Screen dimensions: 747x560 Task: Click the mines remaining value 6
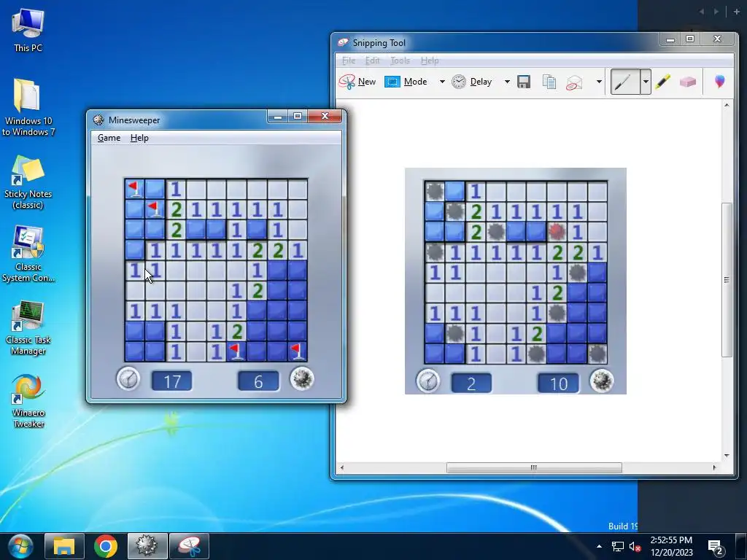(258, 381)
